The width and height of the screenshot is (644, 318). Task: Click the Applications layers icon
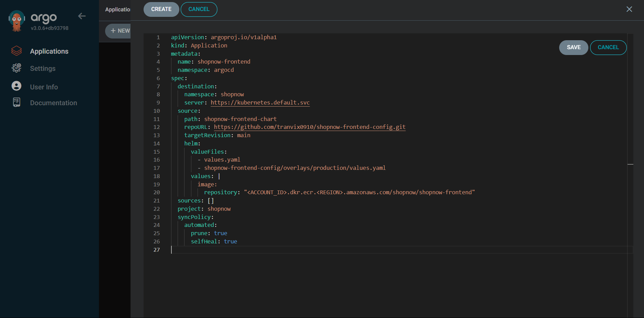(x=16, y=51)
